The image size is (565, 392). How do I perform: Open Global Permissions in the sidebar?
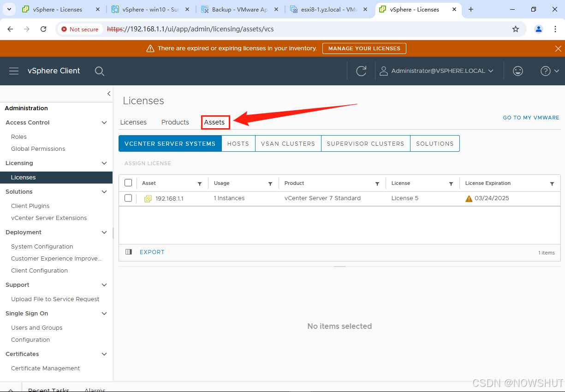tap(38, 149)
